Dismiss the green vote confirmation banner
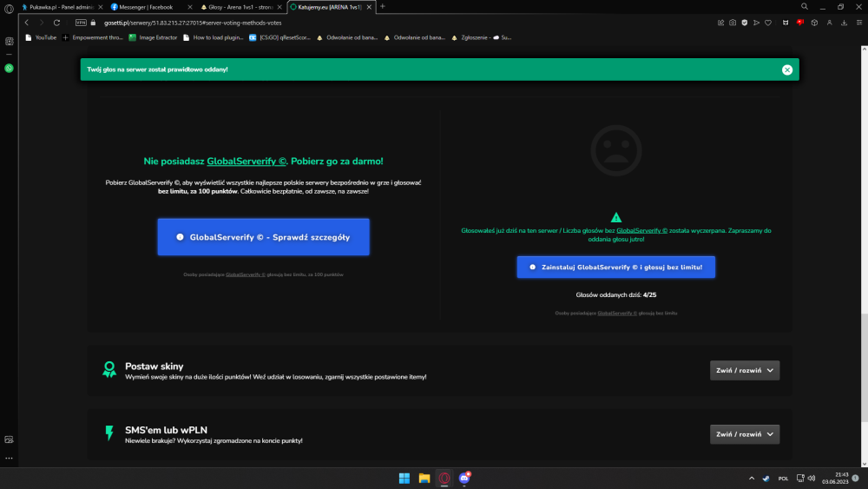This screenshot has height=489, width=868. pos(787,69)
